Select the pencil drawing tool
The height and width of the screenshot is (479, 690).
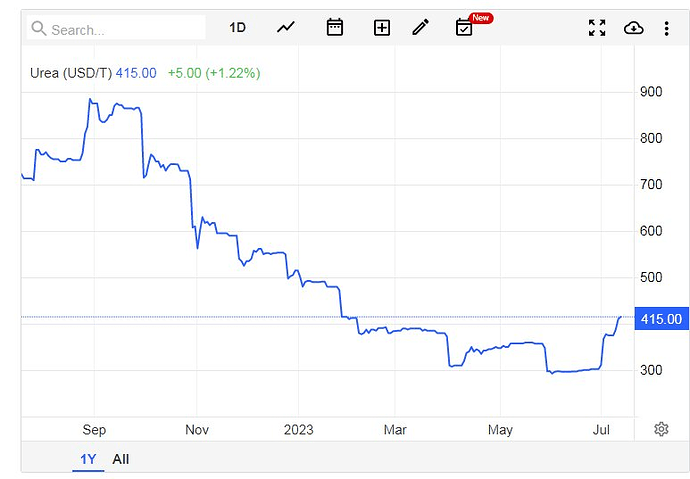pos(420,28)
